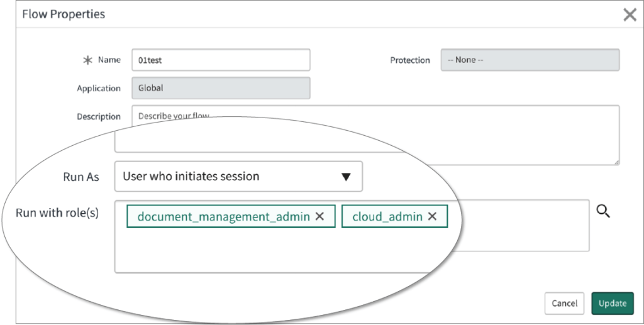Viewport: 644px width, 325px height.
Task: Click the Run with role(s) label
Action: (57, 212)
